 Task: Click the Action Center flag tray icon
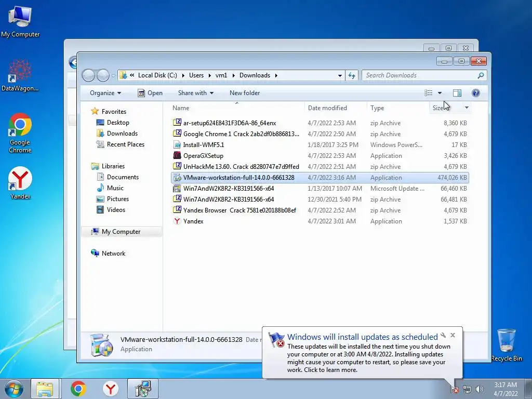coord(455,389)
